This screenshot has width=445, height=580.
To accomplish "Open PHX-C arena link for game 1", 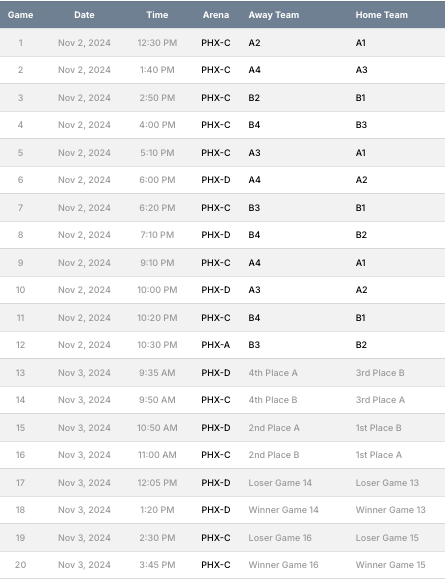I will [x=216, y=43].
